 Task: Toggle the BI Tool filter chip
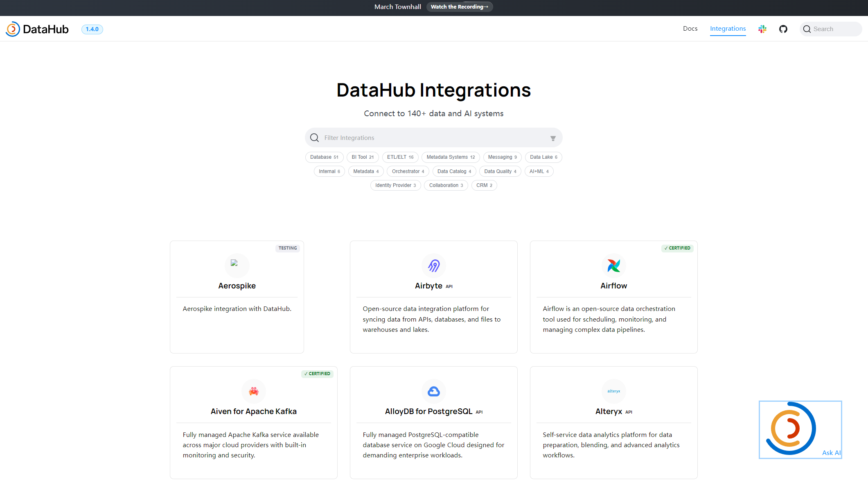363,157
